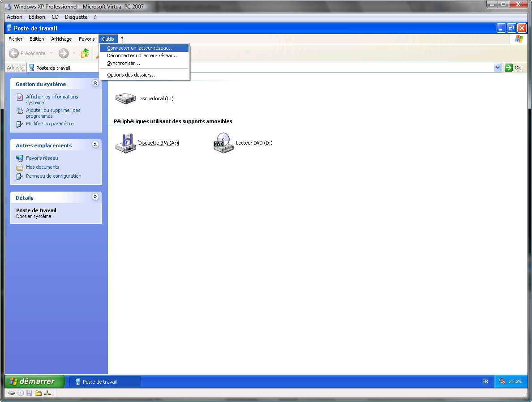Screen dimensions: 532x402
Task: Open Options des dossiers
Action: click(144, 75)
